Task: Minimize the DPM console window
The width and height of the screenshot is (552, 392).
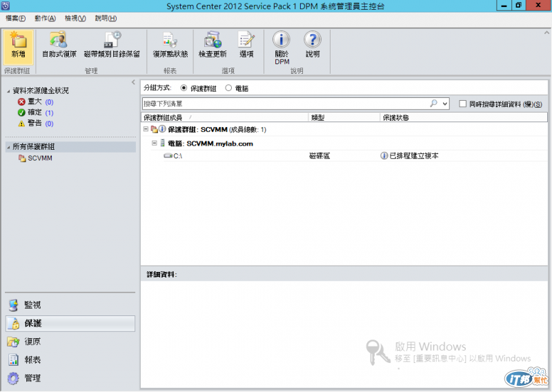Action: (504, 6)
